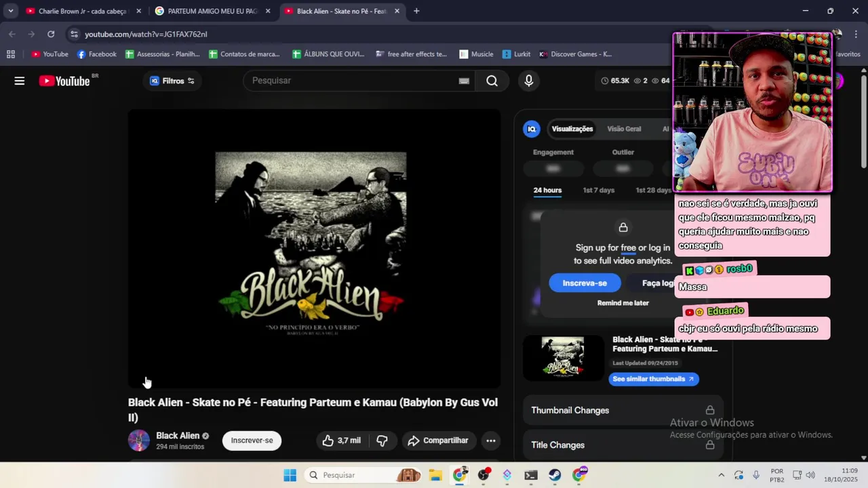Switch to PARTEUM AMIGO MEU Google tab
Viewport: 868px width, 488px height.
click(212, 11)
